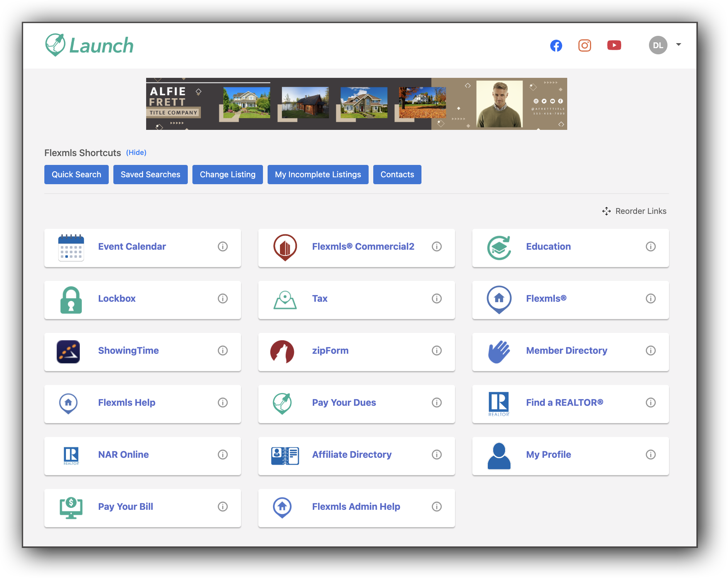
Task: Click the Member Directory hand icon
Action: 499,351
